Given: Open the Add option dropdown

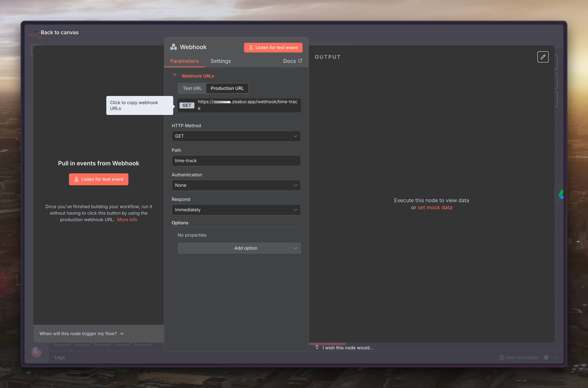Looking at the screenshot, I should tap(239, 248).
